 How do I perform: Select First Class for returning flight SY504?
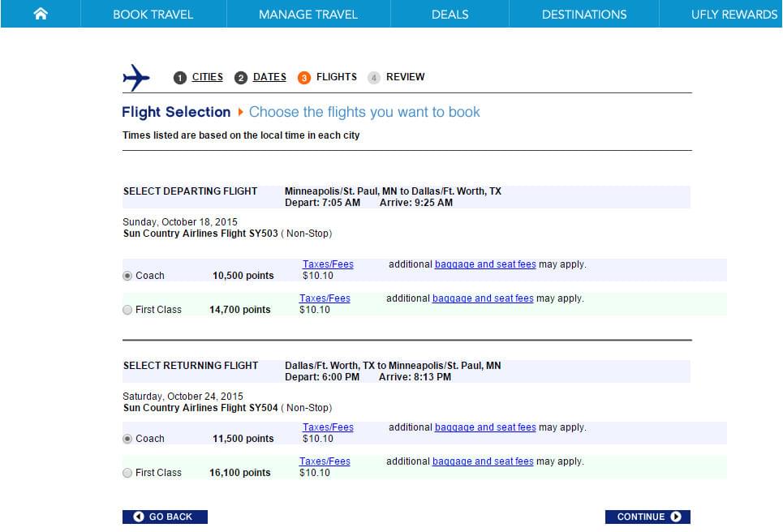pyautogui.click(x=127, y=473)
